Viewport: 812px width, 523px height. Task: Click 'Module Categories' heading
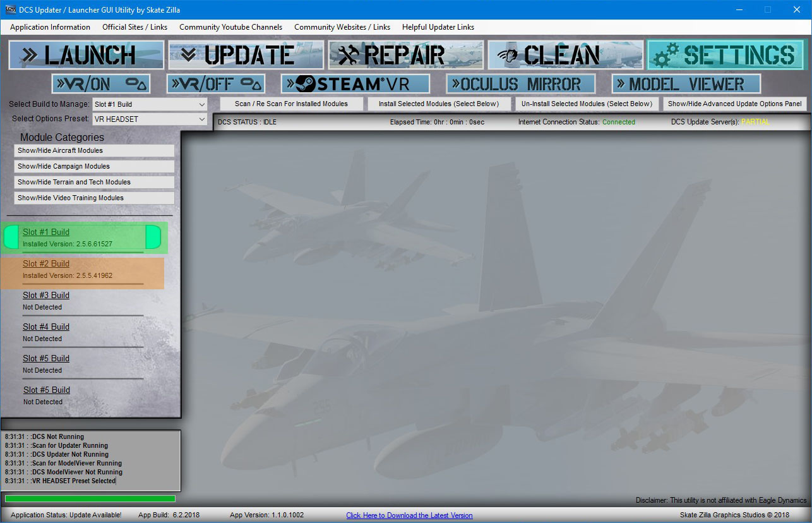click(62, 137)
